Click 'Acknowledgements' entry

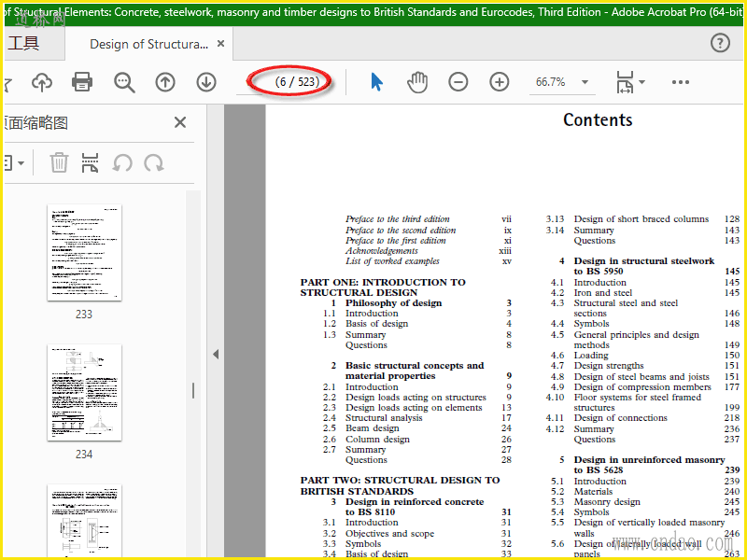click(382, 250)
